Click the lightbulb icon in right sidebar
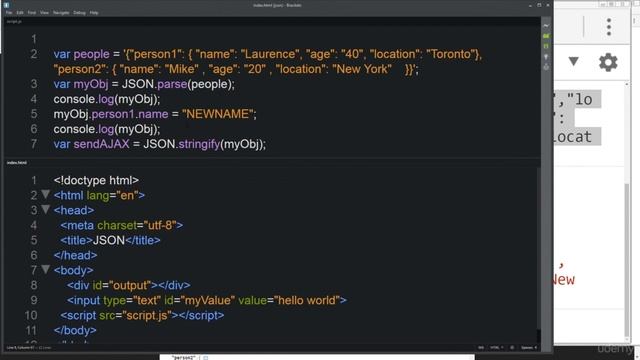The width and height of the screenshot is (640, 360). point(546,57)
